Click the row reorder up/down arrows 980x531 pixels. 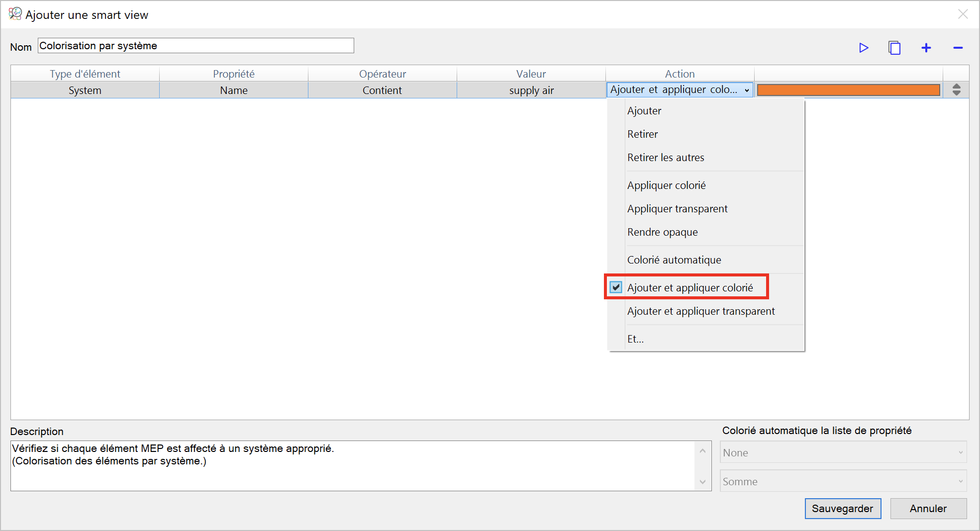pos(956,90)
